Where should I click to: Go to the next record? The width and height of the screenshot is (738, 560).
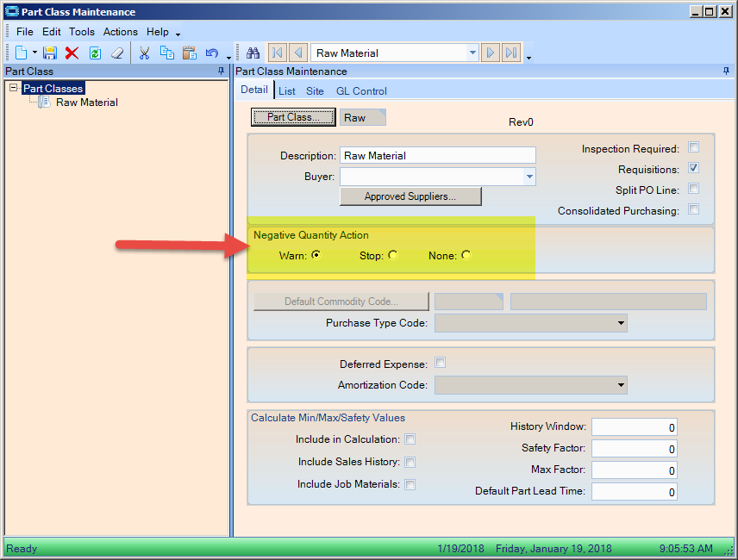click(x=490, y=53)
